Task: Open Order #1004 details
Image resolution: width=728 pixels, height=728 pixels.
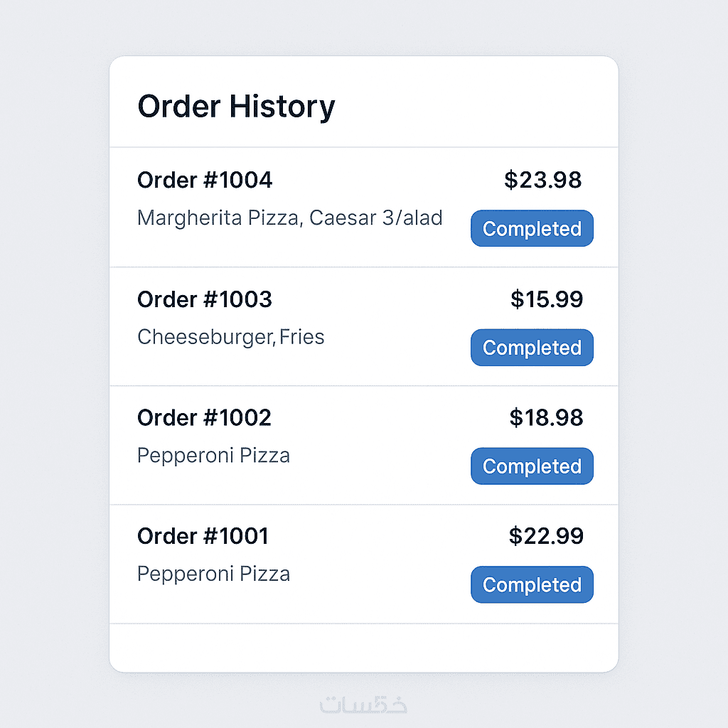Action: click(205, 181)
